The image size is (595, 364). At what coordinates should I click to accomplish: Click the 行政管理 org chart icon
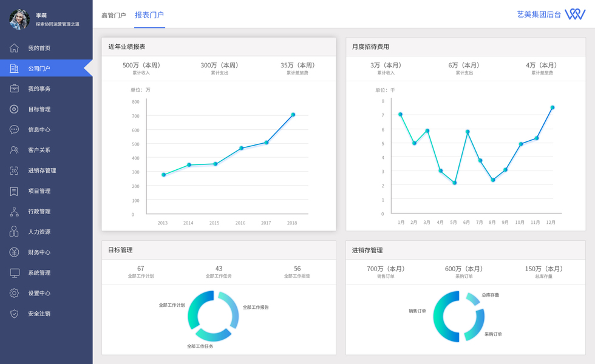pyautogui.click(x=14, y=212)
